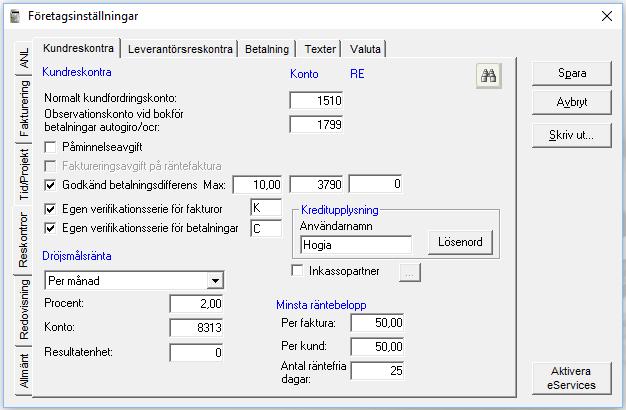Enable the Påminnelseavgift checkbox

click(x=50, y=147)
